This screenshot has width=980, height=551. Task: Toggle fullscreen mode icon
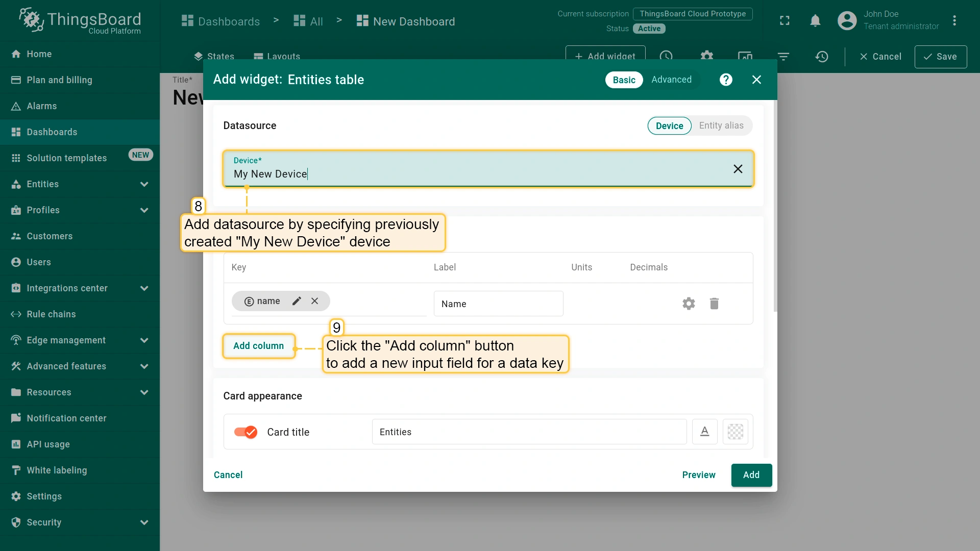click(785, 20)
